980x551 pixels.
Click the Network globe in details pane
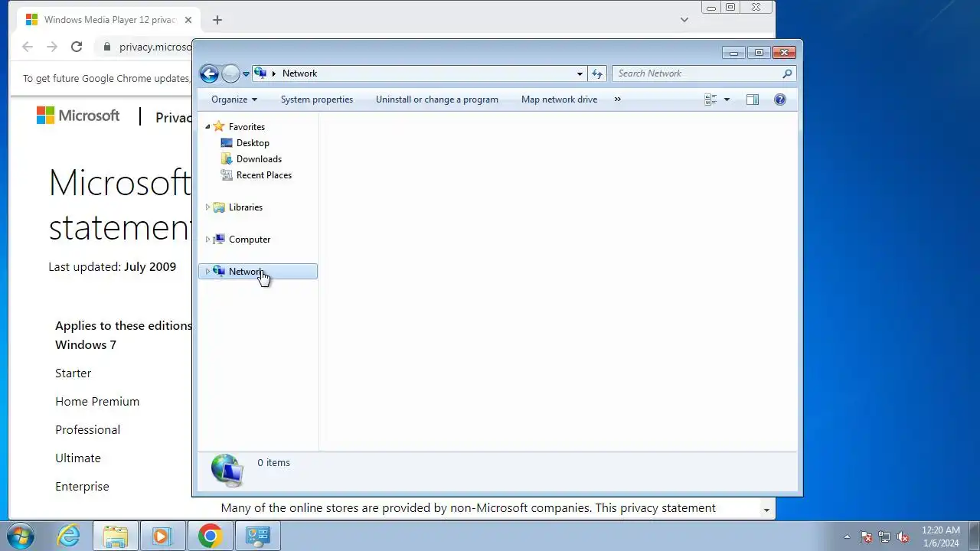pyautogui.click(x=227, y=469)
